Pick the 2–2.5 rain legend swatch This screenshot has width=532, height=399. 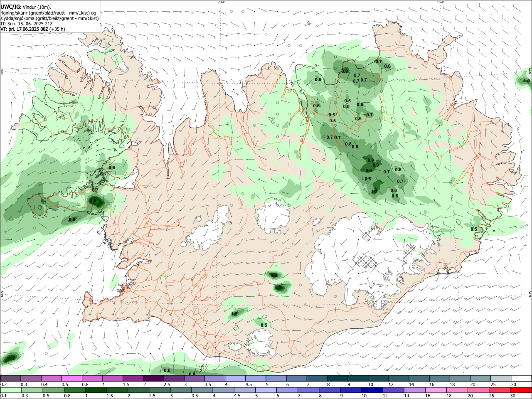tap(138, 390)
